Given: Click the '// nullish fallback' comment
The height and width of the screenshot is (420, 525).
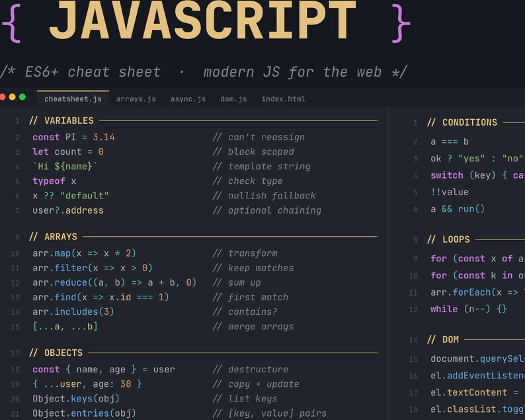Looking at the screenshot, I should point(264,196).
